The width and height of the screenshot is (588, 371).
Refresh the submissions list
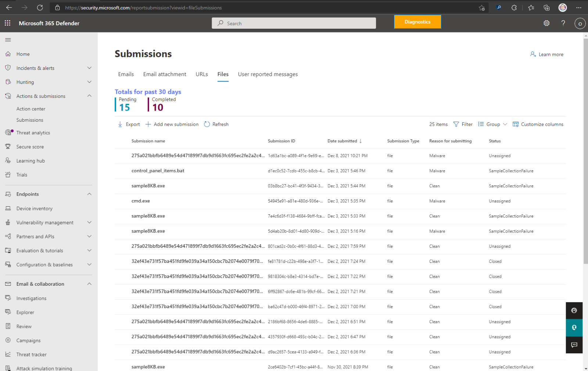pos(216,124)
